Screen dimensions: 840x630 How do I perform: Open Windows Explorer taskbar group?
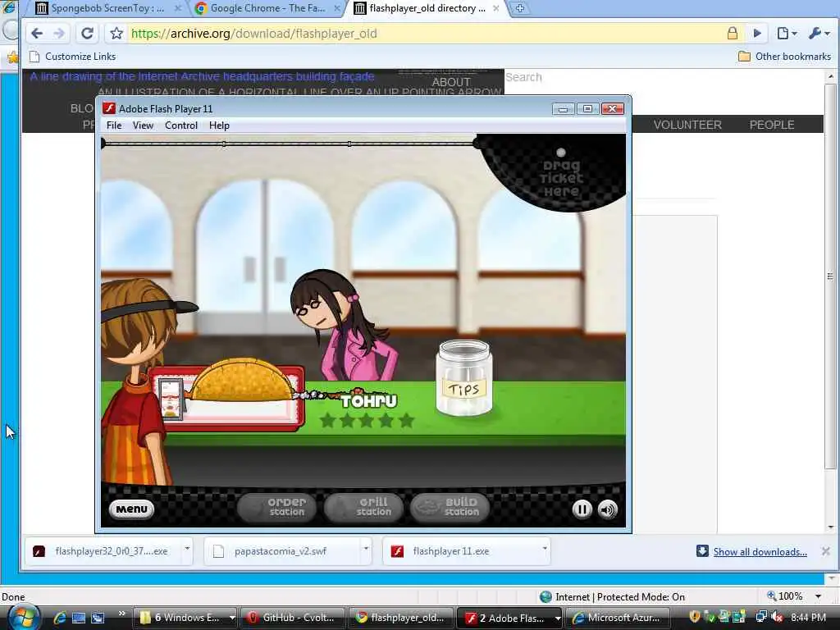(185, 618)
